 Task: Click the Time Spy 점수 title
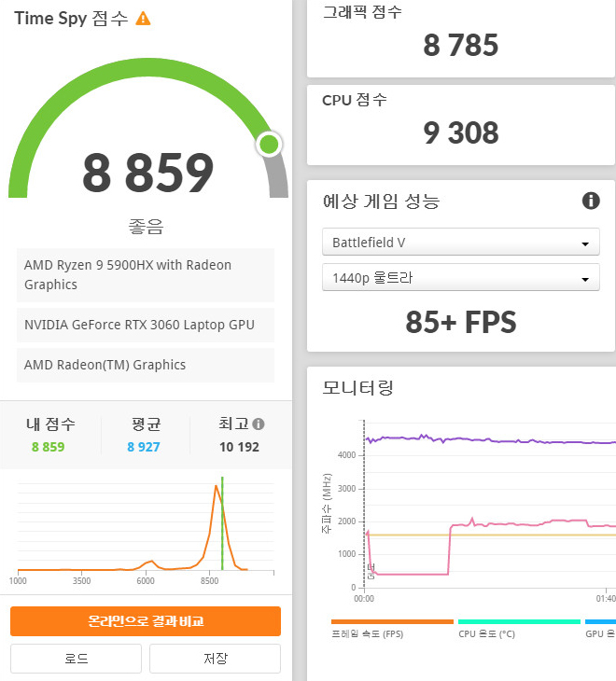tap(71, 19)
